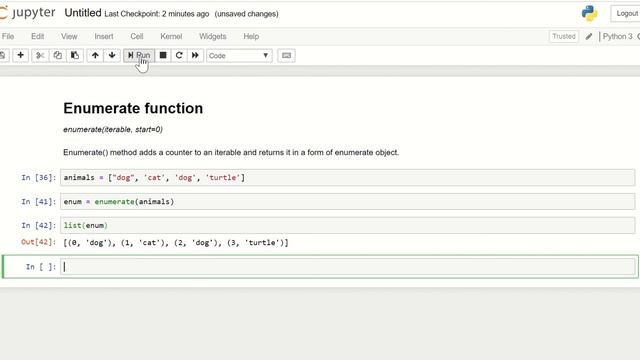Open the File menu
The image size is (640, 360).
click(8, 36)
